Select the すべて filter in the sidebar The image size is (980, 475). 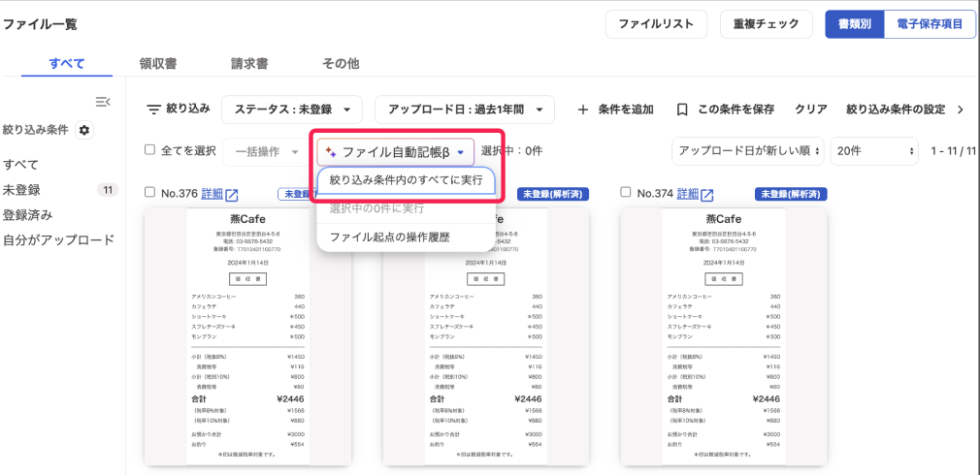point(20,165)
